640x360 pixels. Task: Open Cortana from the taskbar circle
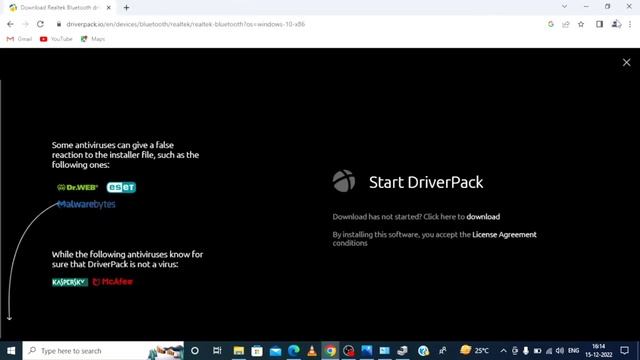pos(195,351)
